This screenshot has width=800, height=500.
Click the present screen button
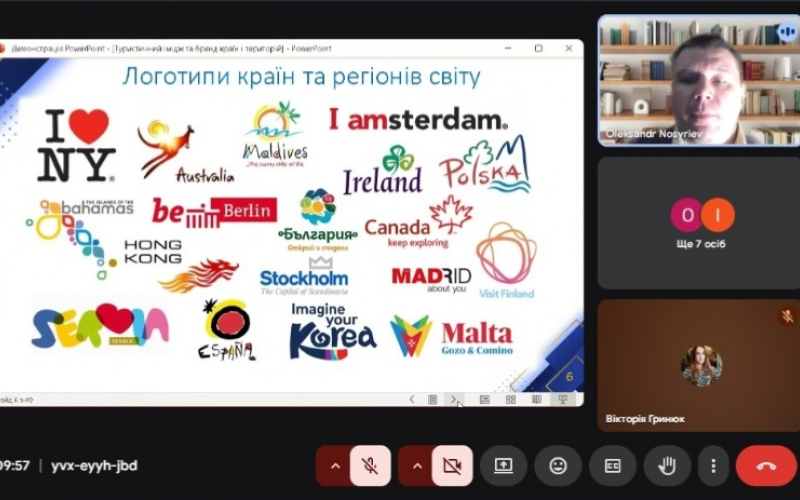(503, 466)
